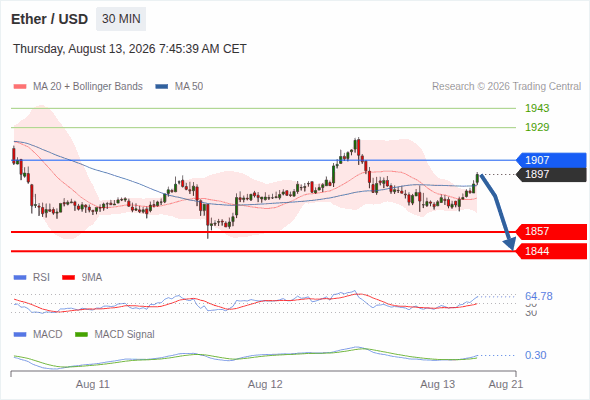Click the 1929 resistance level label
590x400 pixels.
click(x=537, y=127)
